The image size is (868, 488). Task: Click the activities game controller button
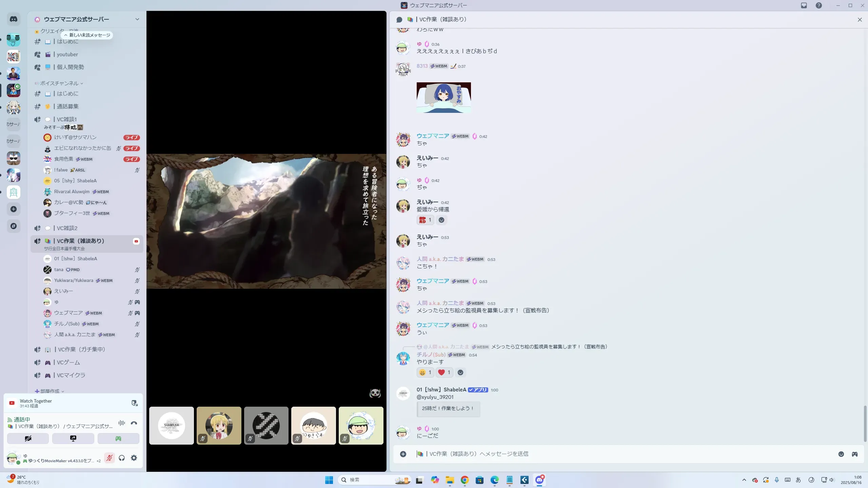coord(118,439)
